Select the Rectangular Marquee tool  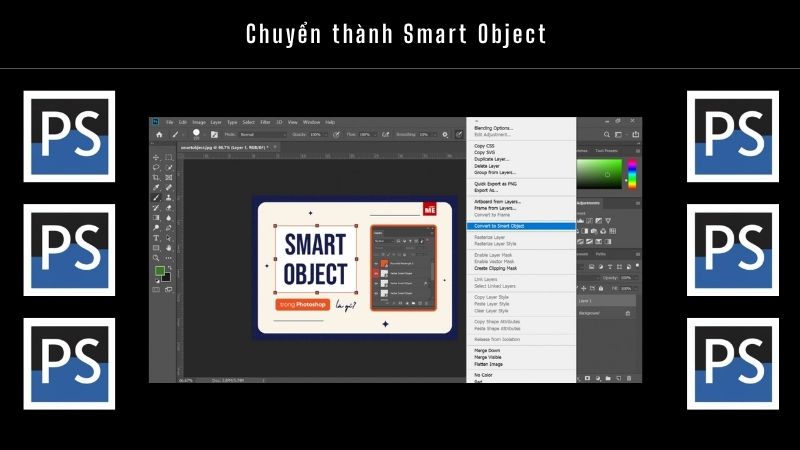[168, 157]
